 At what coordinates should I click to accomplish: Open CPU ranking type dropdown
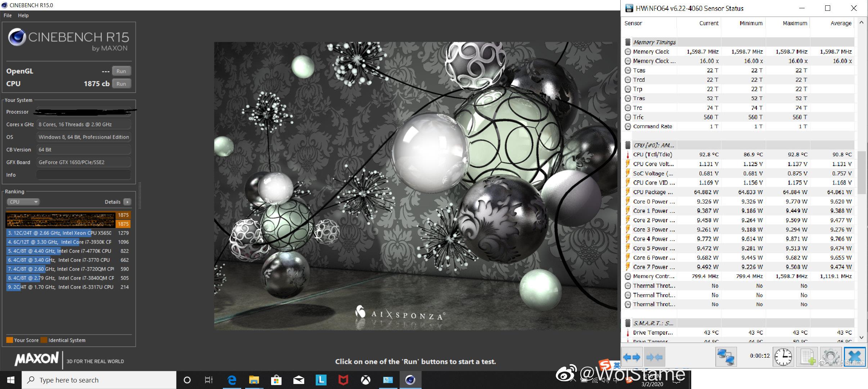23,202
